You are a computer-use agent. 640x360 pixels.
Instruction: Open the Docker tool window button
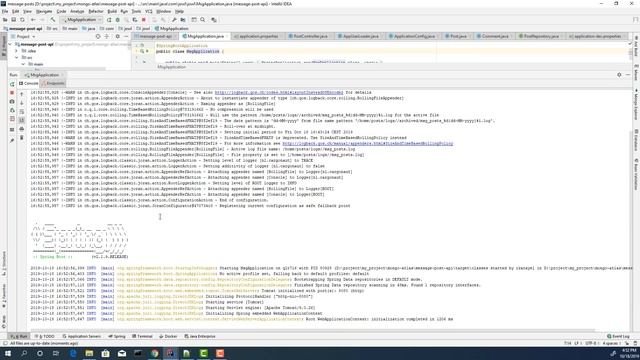pos(168,336)
